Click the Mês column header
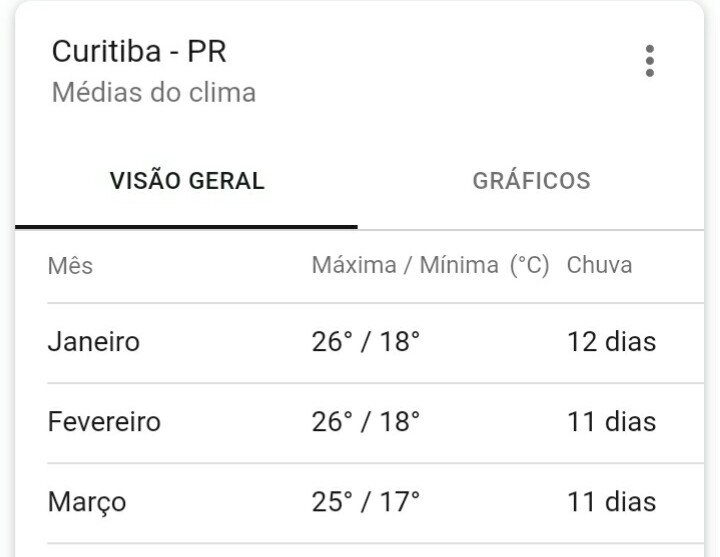This screenshot has height=557, width=720. (70, 265)
